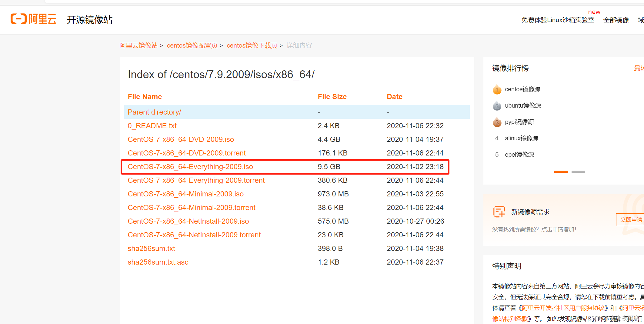
Task: Click the silver rank 2 medal icon
Action: point(497,105)
